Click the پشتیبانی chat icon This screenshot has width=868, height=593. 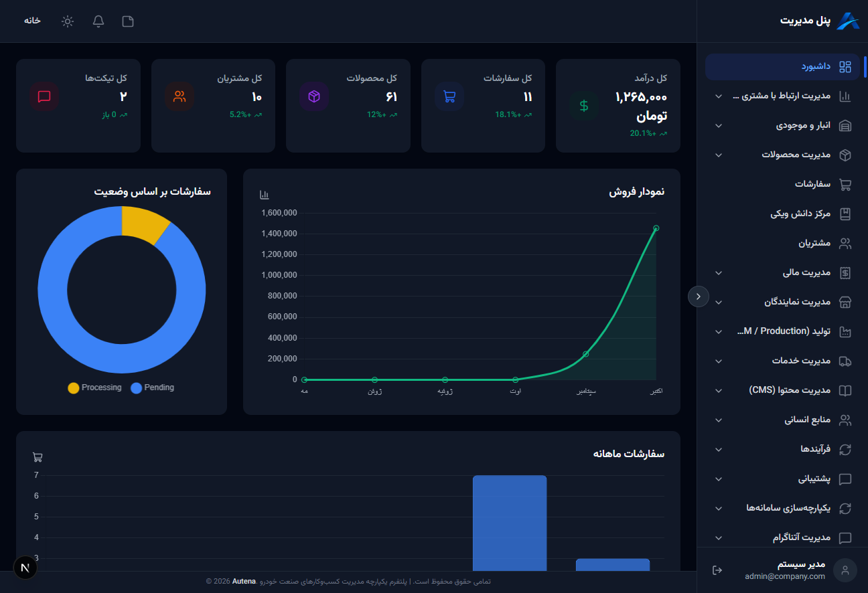click(845, 479)
